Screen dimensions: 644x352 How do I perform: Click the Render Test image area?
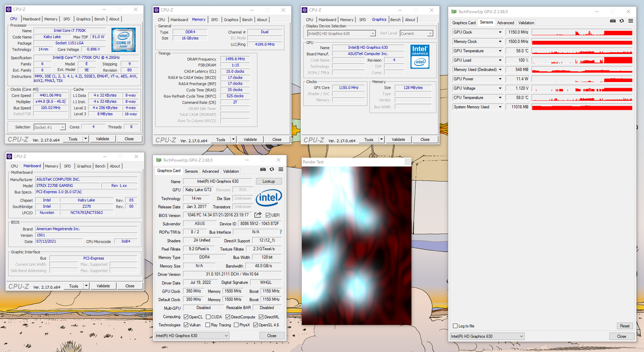356,245
